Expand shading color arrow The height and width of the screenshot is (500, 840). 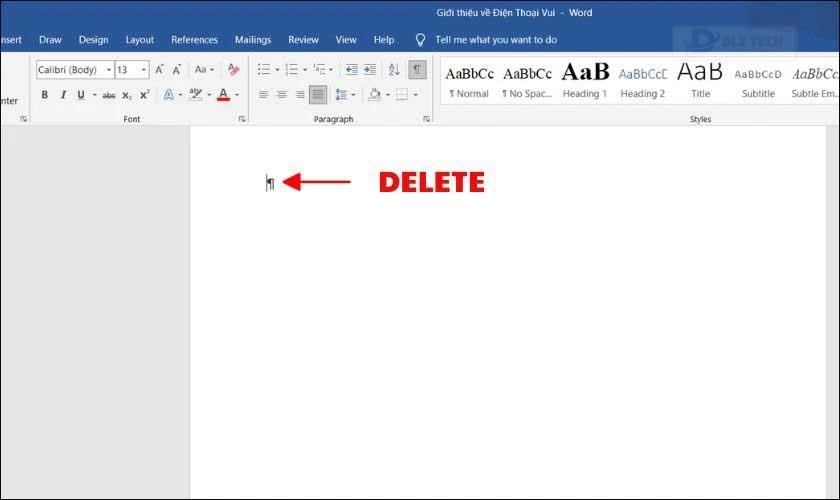click(x=388, y=95)
